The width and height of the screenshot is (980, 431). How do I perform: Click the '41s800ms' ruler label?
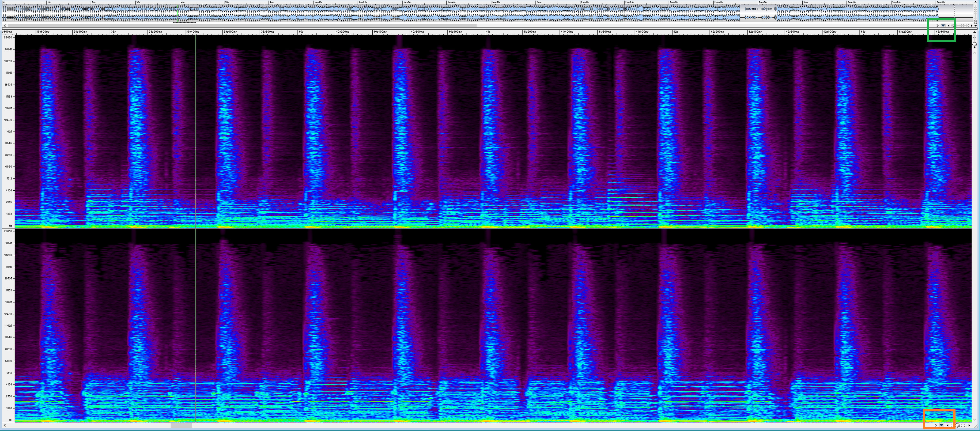coord(642,32)
